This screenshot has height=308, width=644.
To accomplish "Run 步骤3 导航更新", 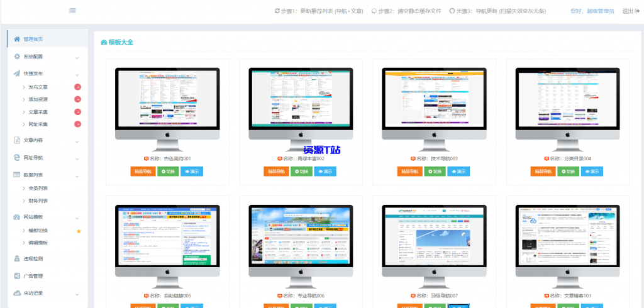I will tap(498, 11).
